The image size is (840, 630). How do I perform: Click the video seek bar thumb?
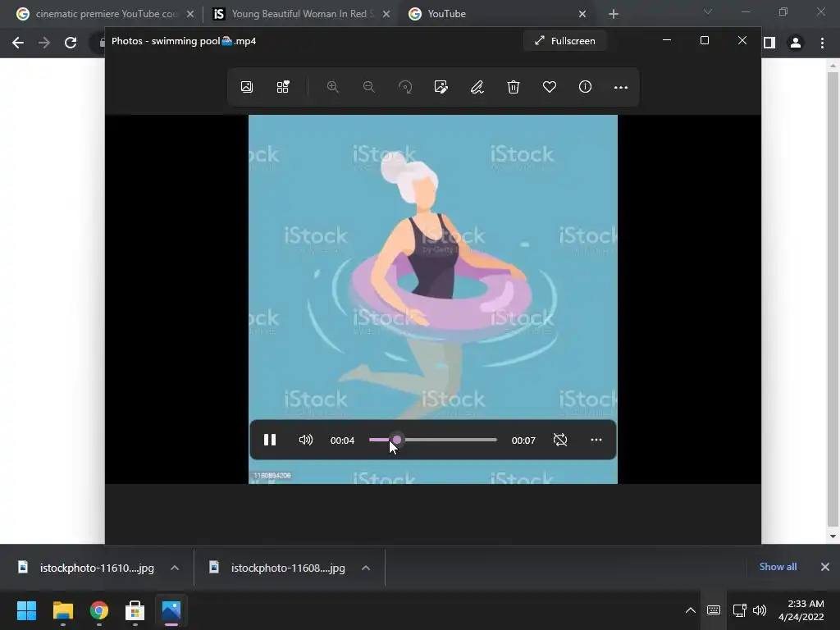click(397, 440)
